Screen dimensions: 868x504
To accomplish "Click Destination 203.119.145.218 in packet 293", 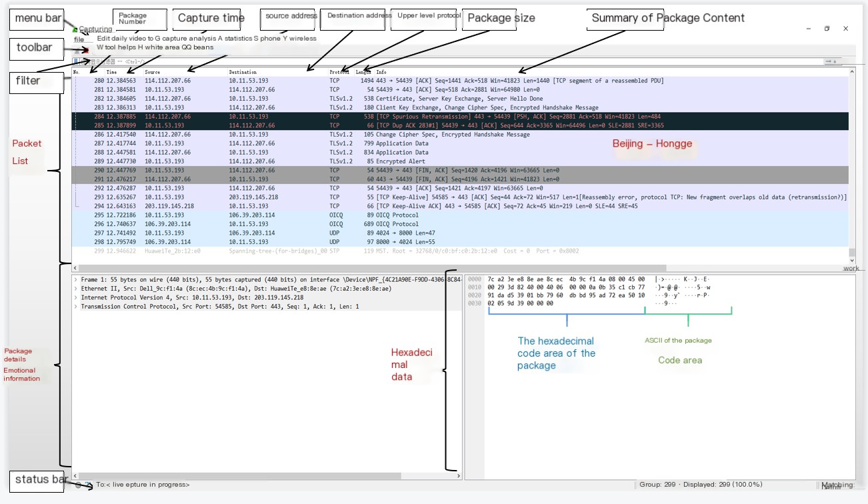I will [x=253, y=197].
